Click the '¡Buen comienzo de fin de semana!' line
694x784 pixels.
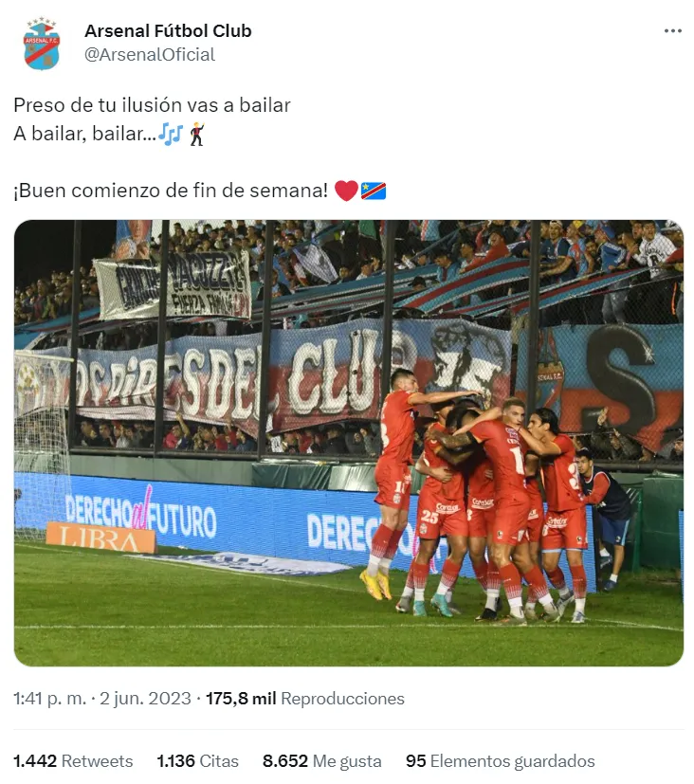point(171,191)
